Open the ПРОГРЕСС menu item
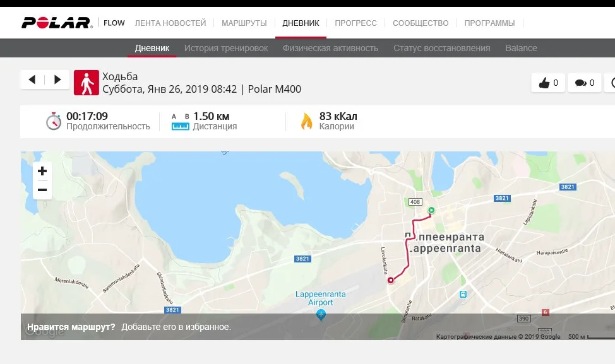 click(x=355, y=23)
